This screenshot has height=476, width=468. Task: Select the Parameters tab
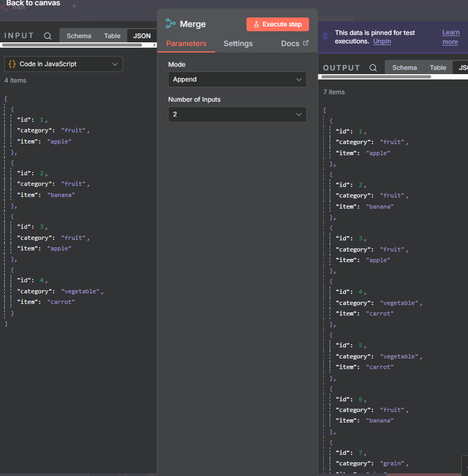coord(186,43)
